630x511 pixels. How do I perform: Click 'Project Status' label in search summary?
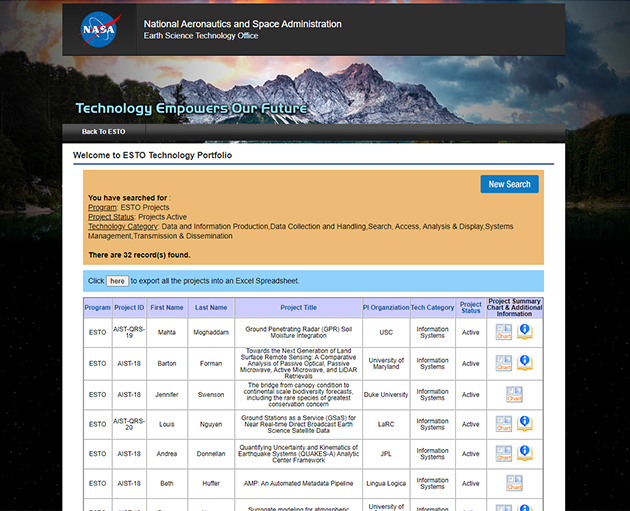[111, 217]
